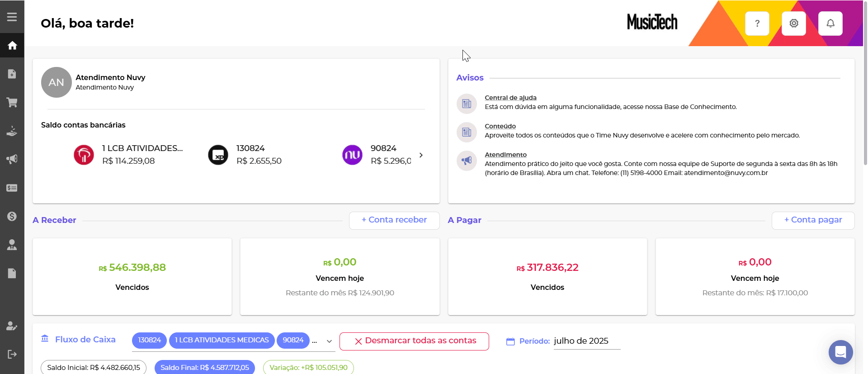Image resolution: width=868 pixels, height=374 pixels.
Task: Expand the cash flow accounts dropdown
Action: [329, 341]
